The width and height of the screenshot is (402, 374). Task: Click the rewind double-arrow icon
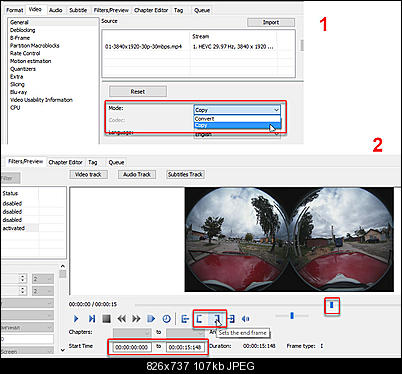pos(122,319)
